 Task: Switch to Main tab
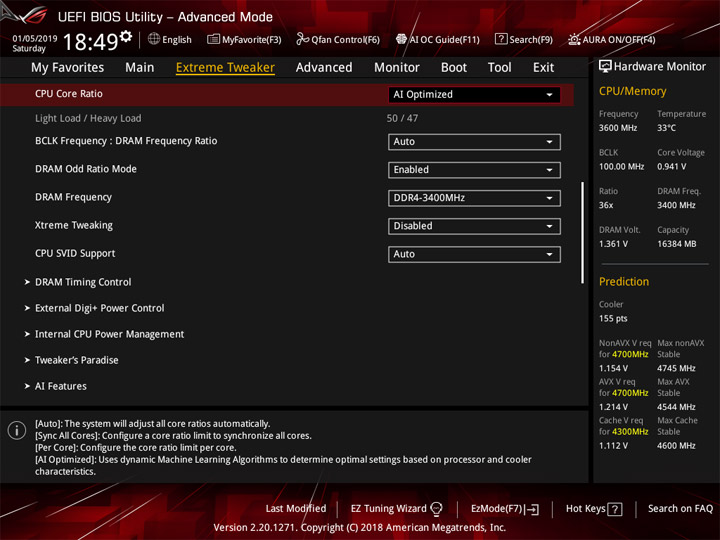pyautogui.click(x=140, y=68)
